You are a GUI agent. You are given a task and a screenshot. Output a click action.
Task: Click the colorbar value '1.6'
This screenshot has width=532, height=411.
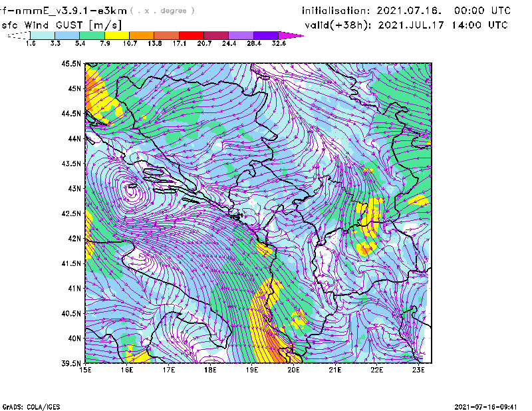pos(31,43)
